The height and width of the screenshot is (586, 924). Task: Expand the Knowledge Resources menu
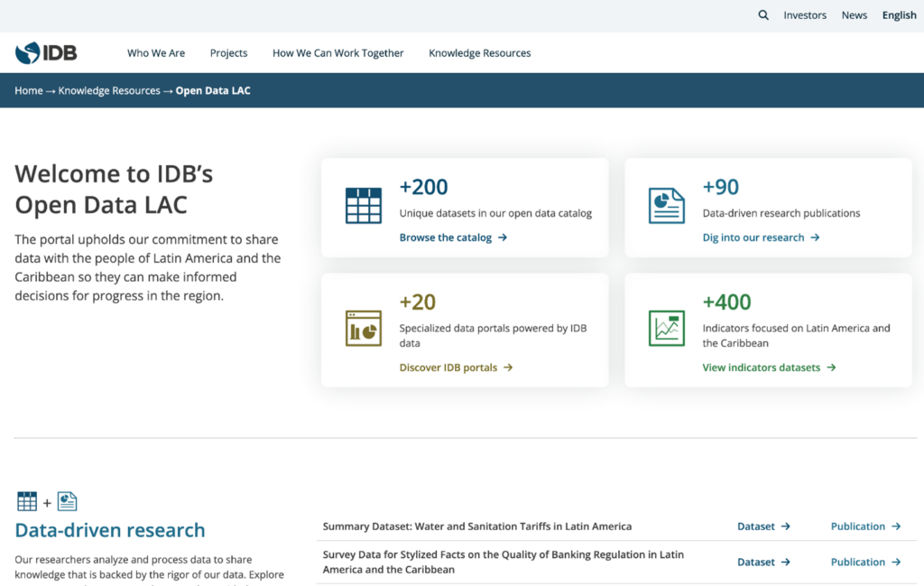click(479, 53)
